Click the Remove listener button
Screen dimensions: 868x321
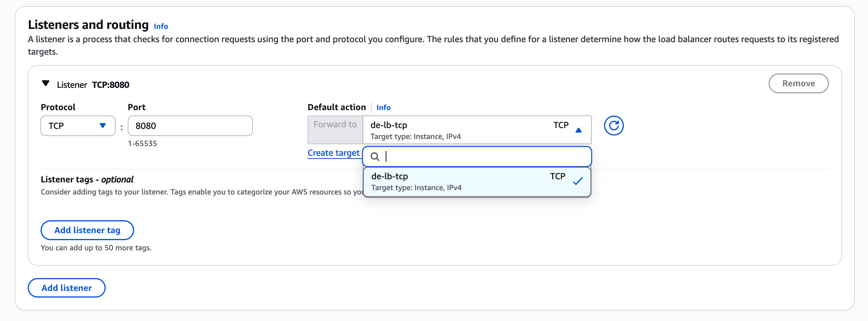click(798, 84)
